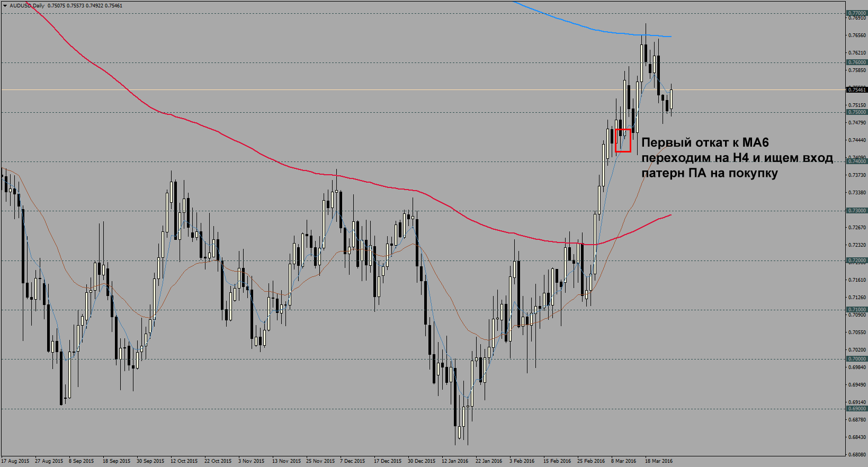Click the 3 Feb 2016 date label
Viewport: 868px width, 467px height.
click(522, 461)
